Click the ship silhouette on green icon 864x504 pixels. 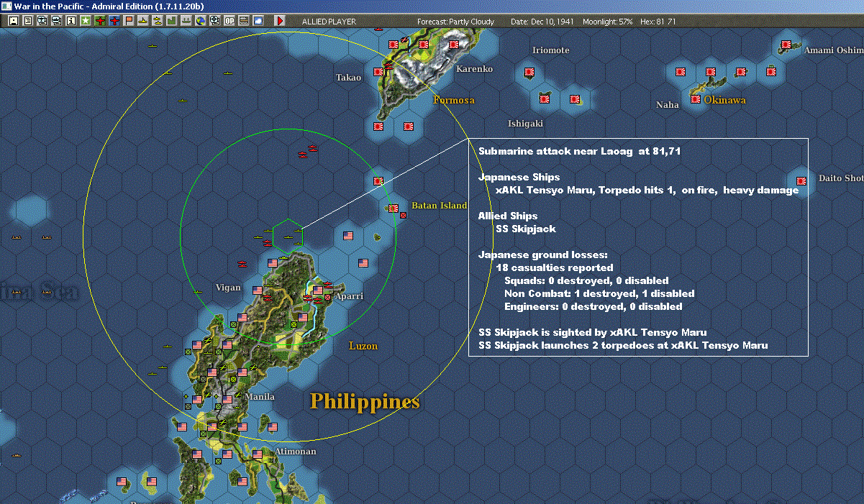186,22
